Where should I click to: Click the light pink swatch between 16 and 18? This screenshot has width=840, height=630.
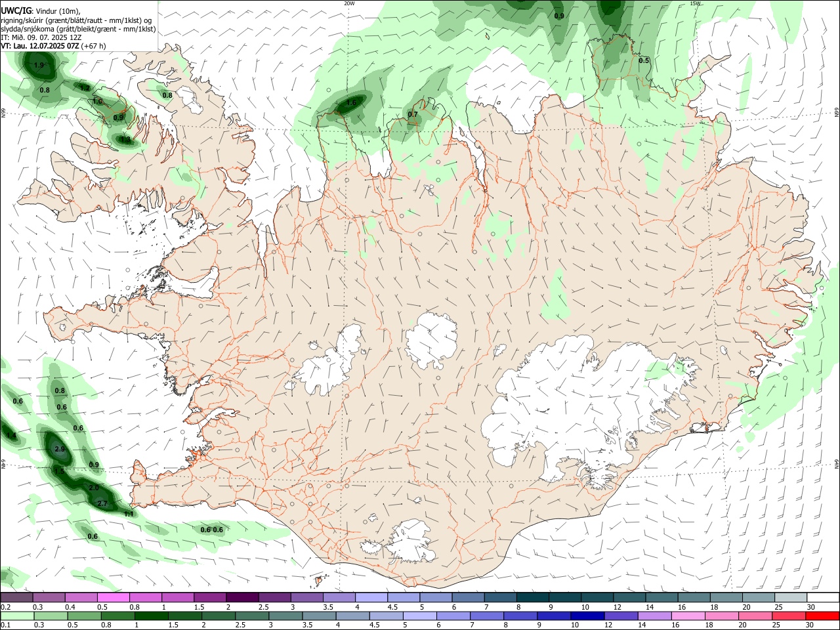[688, 616]
